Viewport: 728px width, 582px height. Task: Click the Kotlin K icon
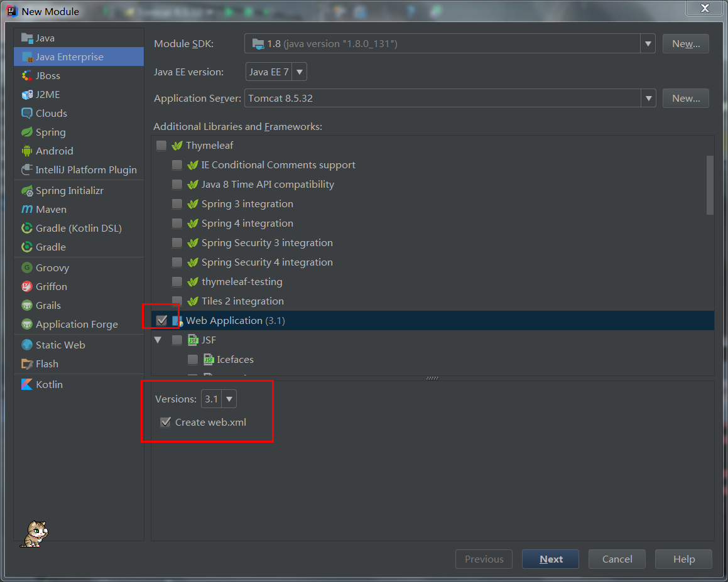tap(27, 385)
